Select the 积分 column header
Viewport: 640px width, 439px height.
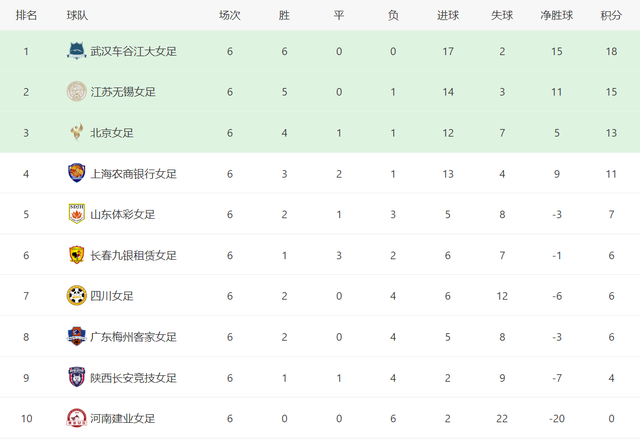click(611, 16)
